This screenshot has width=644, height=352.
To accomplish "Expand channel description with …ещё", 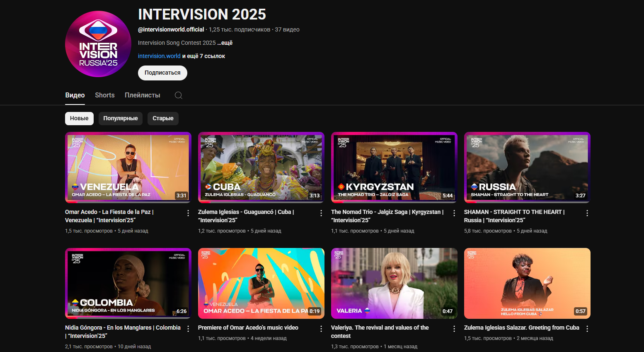I will point(225,43).
